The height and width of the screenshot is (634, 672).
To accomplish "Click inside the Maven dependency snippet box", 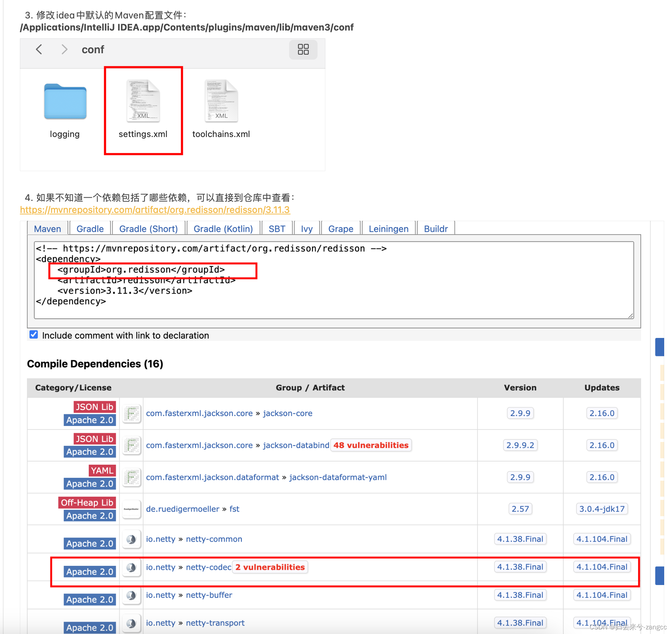I will pyautogui.click(x=334, y=280).
